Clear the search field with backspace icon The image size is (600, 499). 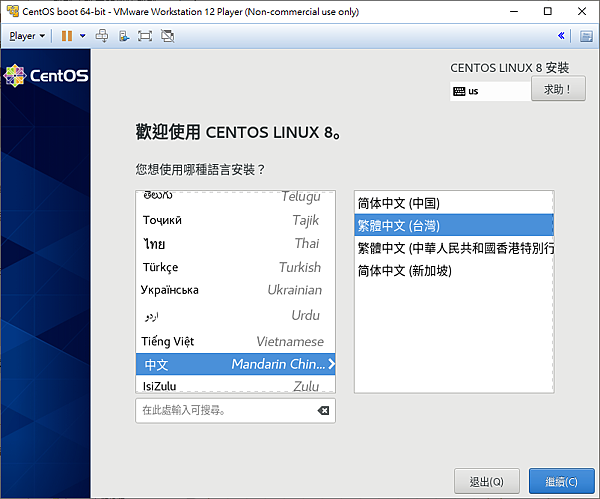coord(323,411)
